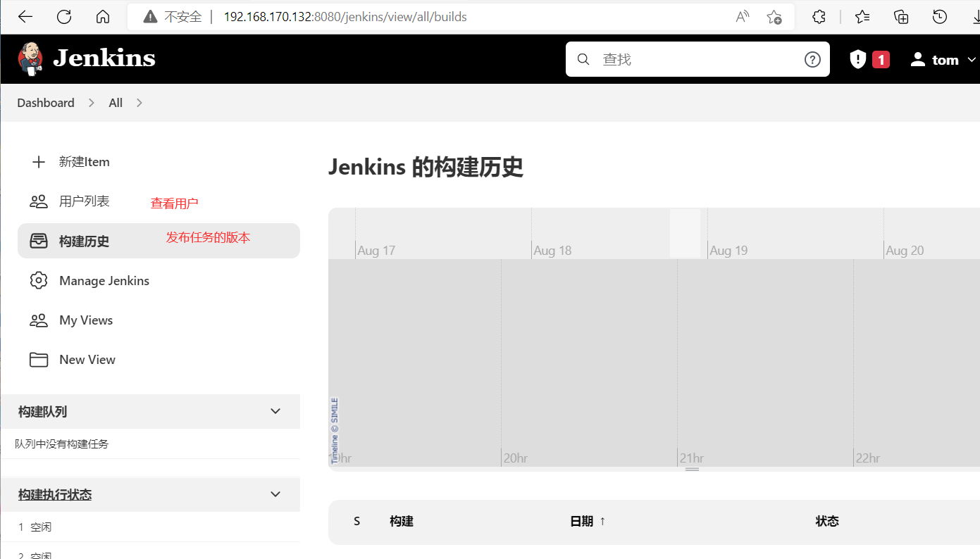Click the 22hr timeline hour marker
The image size is (980, 559).
(868, 458)
